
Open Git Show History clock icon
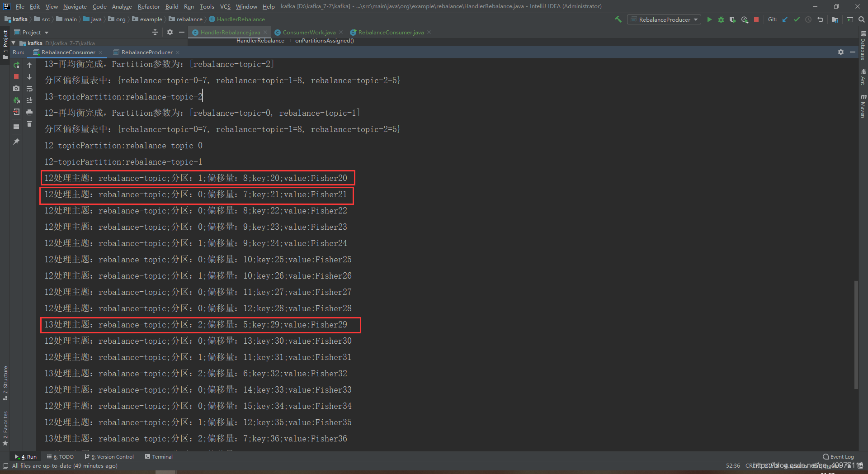tap(808, 19)
